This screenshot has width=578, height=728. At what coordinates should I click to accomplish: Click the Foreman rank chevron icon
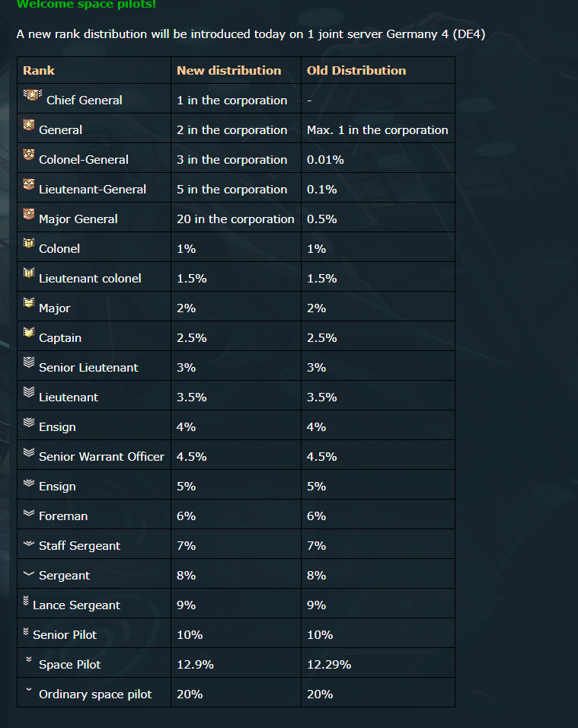[29, 512]
